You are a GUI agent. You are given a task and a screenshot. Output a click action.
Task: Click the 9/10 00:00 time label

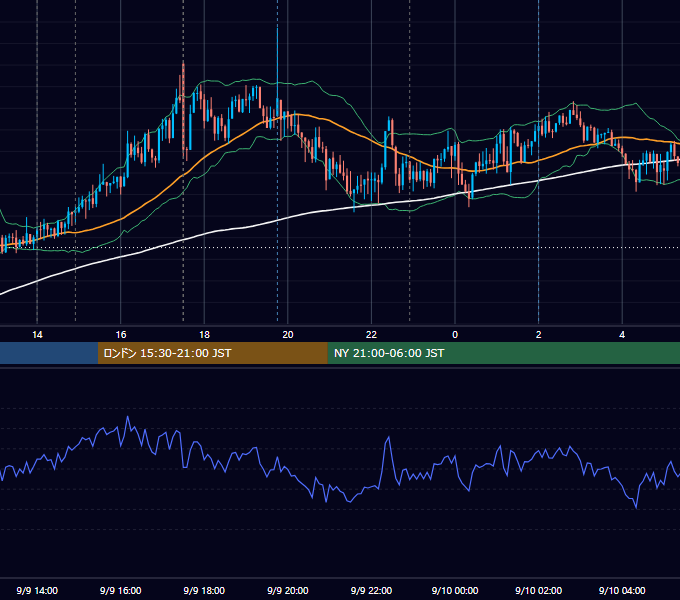pos(455,590)
